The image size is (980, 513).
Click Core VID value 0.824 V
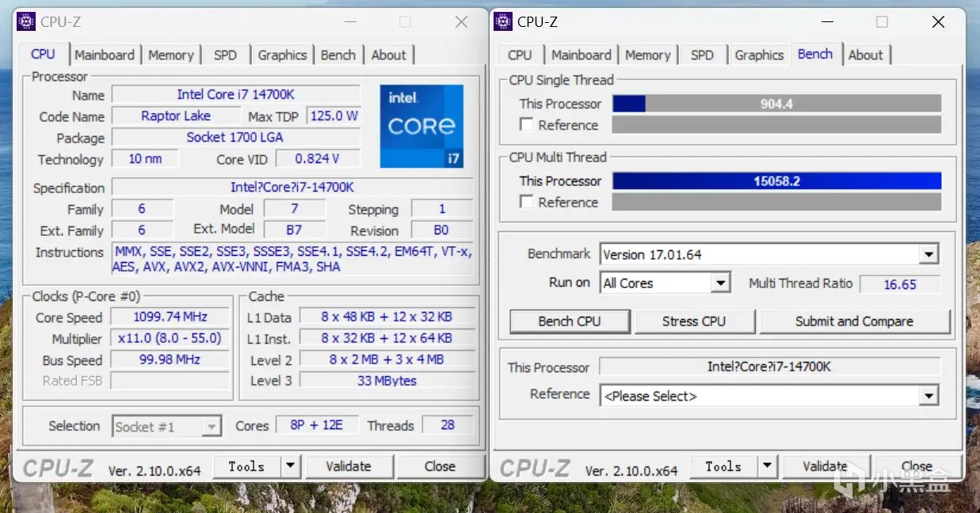318,159
